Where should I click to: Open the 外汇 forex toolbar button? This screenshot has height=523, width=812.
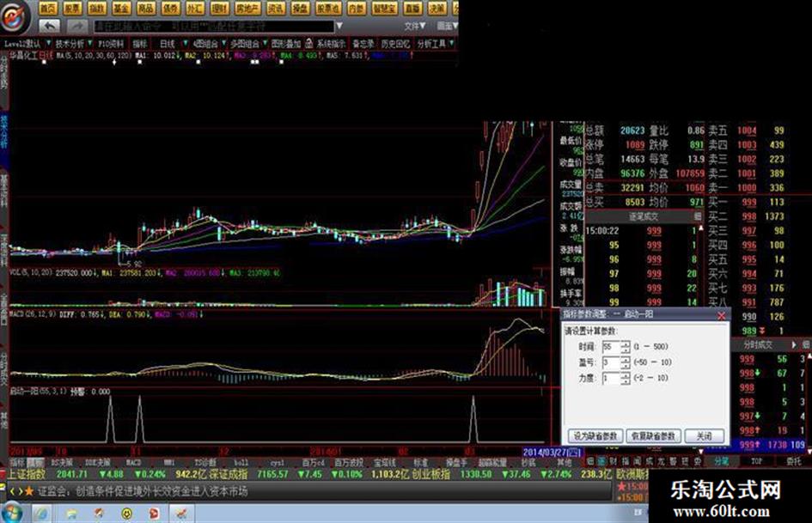[x=195, y=8]
